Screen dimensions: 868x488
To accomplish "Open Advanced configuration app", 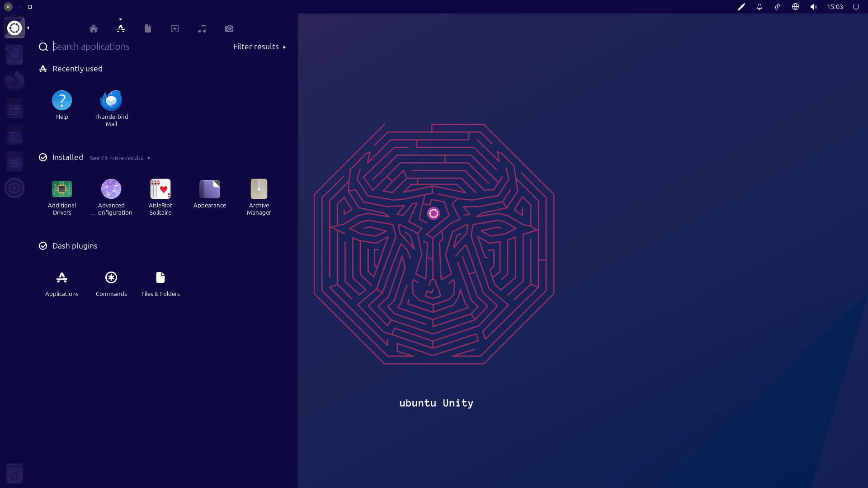I will pyautogui.click(x=111, y=197).
